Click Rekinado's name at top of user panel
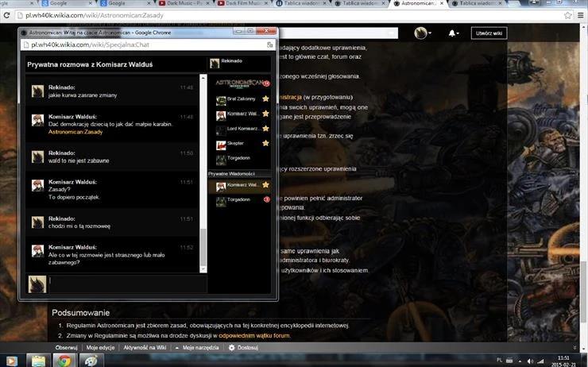This screenshot has width=588, height=367. click(231, 60)
